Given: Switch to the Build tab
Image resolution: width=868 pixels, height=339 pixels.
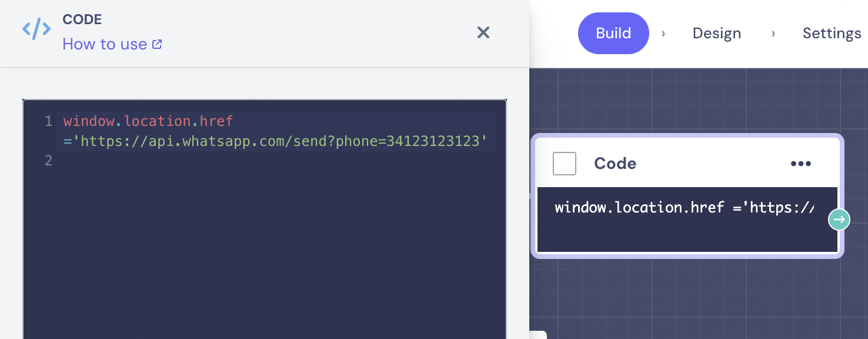Looking at the screenshot, I should coord(613,33).
